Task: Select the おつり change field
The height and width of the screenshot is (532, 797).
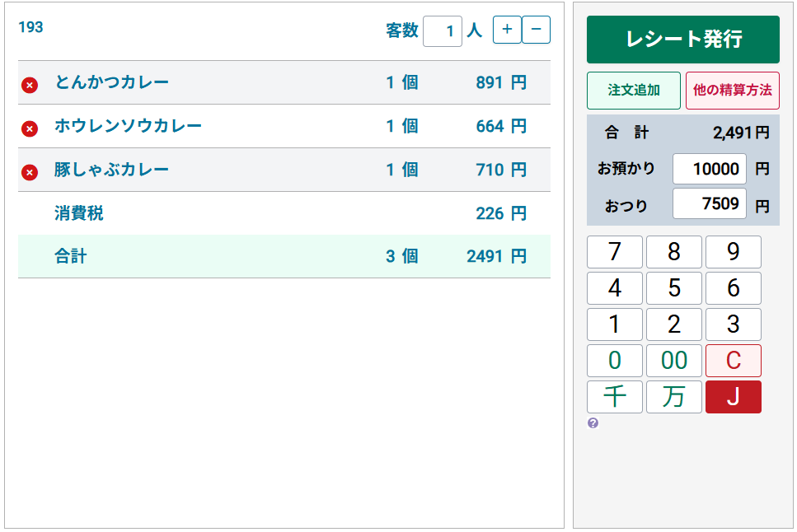Action: pos(710,203)
